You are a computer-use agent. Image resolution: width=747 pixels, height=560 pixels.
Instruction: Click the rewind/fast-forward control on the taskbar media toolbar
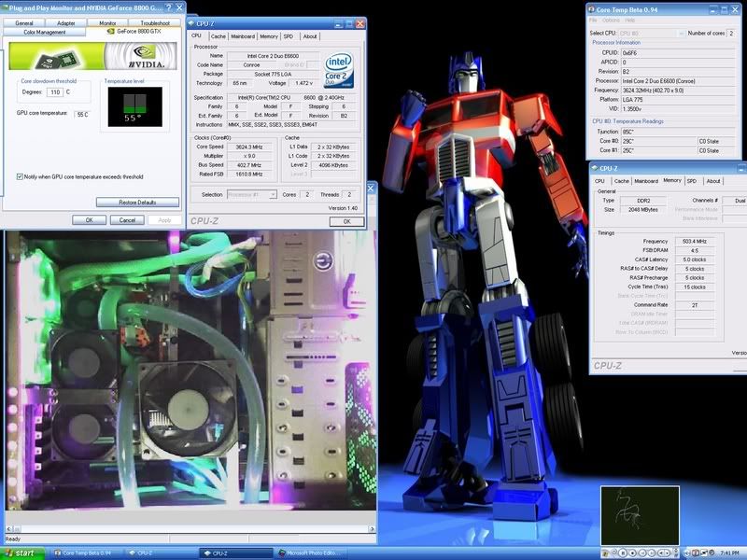664,553
